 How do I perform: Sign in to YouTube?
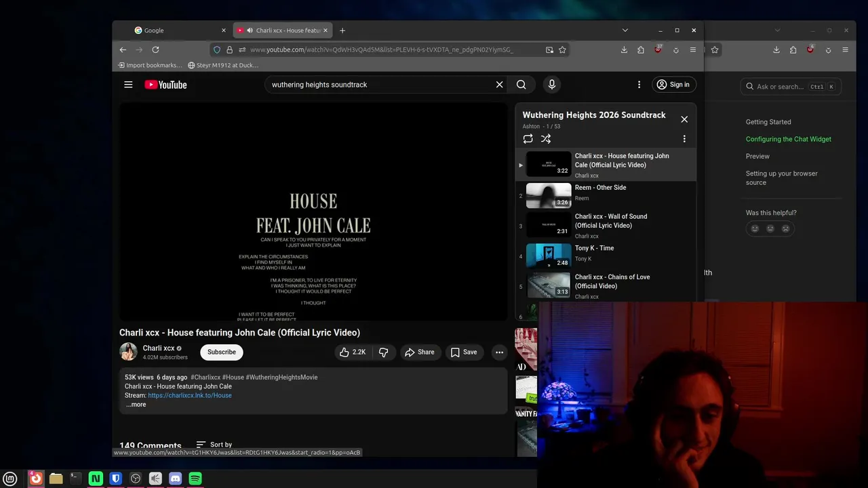click(673, 85)
